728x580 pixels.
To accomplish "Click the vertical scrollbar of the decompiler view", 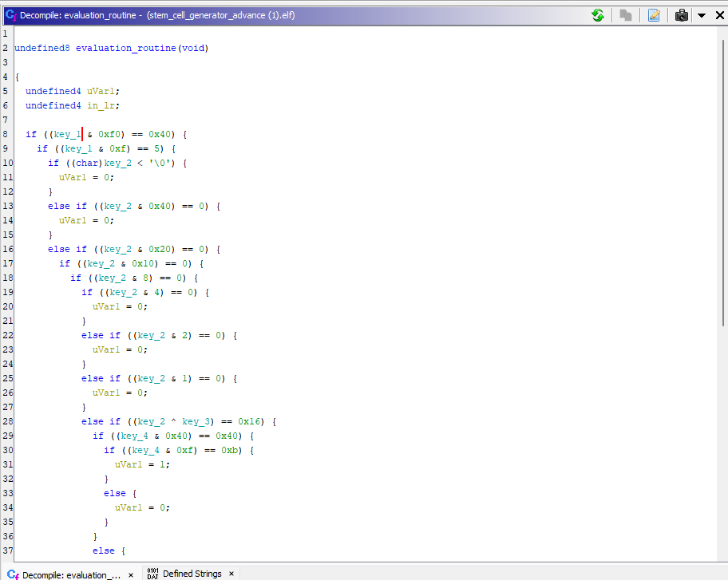I will (722, 183).
